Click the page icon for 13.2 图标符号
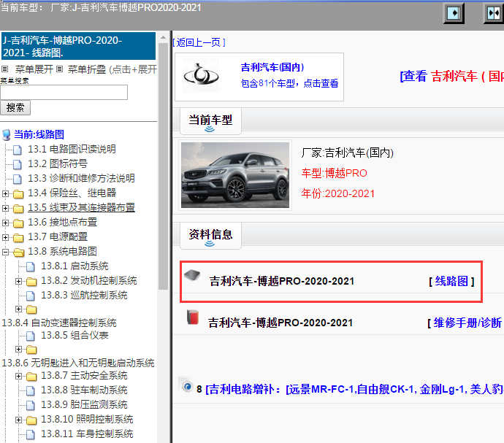This screenshot has width=504, height=443. click(18, 164)
